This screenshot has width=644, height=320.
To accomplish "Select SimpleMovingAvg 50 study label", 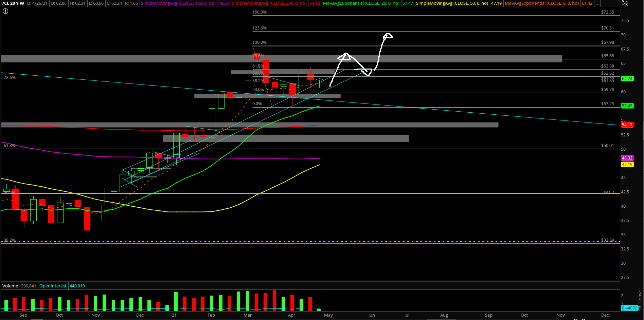I will [452, 3].
